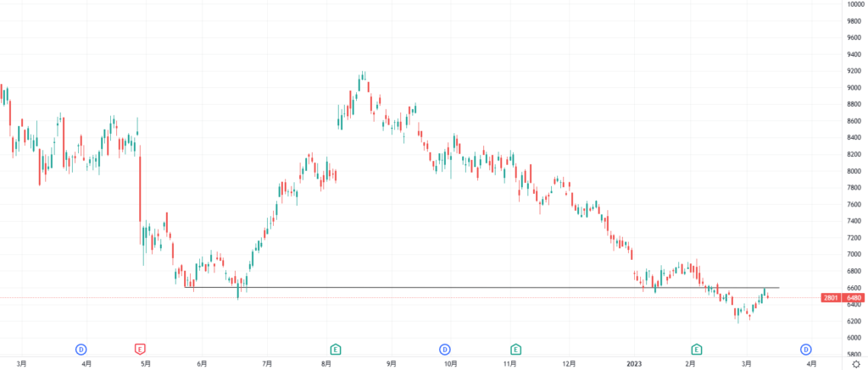This screenshot has height=370, width=868.
Task: Open chart settings gear icon
Action: [856, 364]
